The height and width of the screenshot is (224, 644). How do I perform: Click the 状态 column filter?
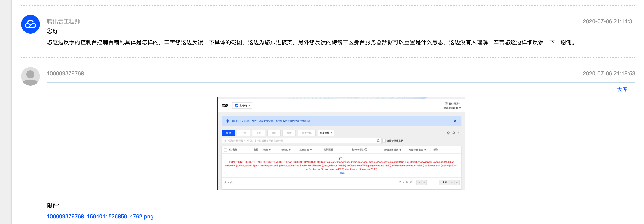pyautogui.click(x=267, y=150)
